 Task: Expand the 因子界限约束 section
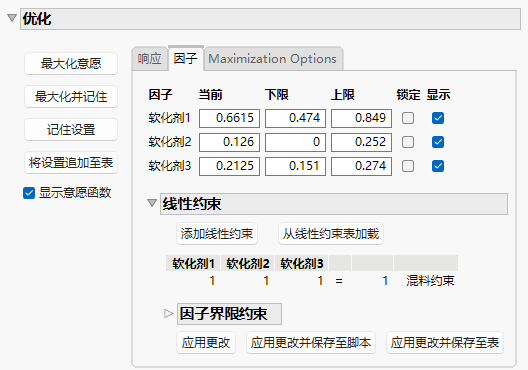point(168,314)
